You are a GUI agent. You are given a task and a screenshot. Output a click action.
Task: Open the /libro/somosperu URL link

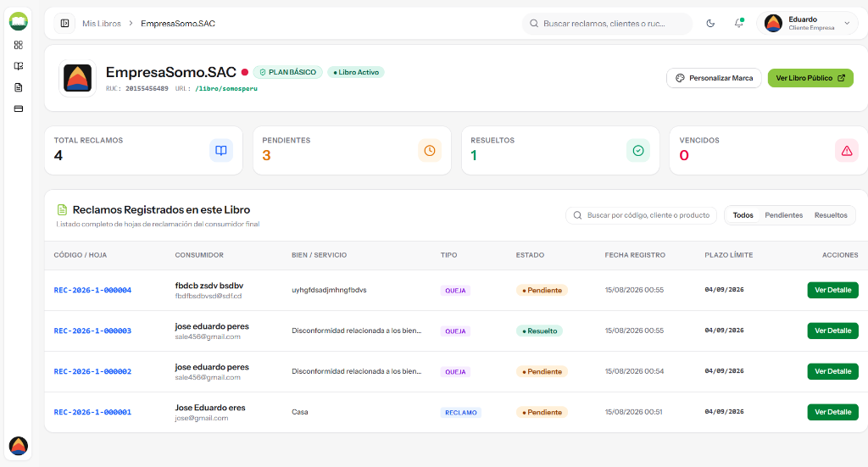(x=226, y=88)
